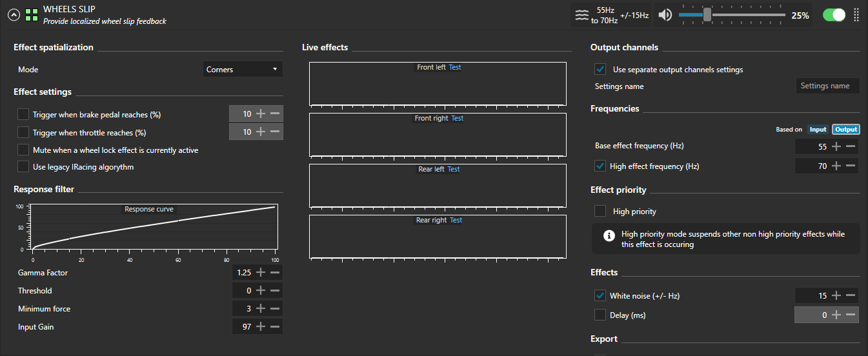The height and width of the screenshot is (356, 868).
Task: Decrease the Minimum force value
Action: tap(275, 309)
